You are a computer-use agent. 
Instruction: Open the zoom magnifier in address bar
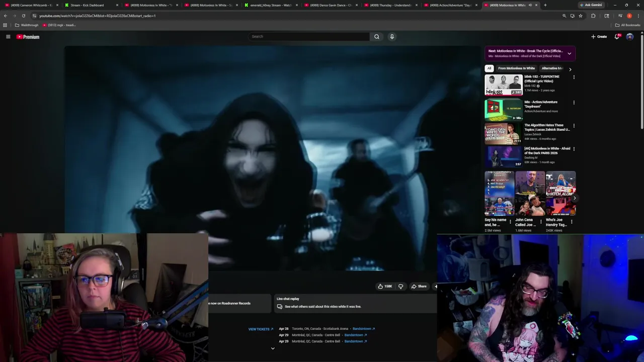tap(564, 16)
